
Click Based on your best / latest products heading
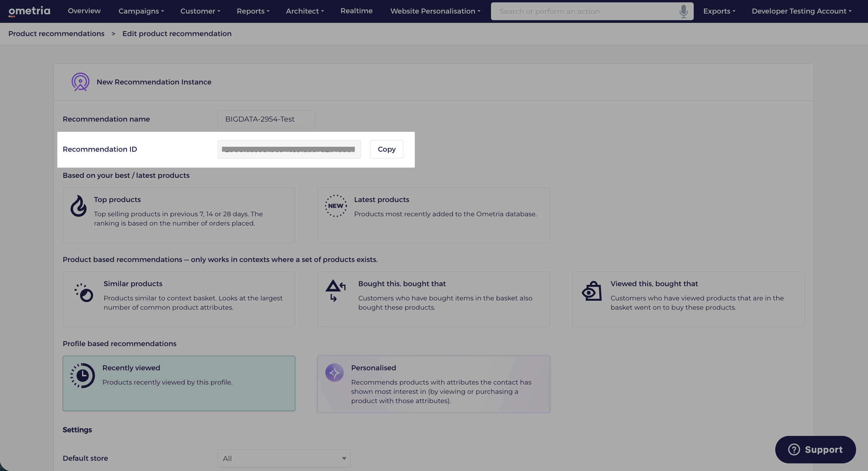pyautogui.click(x=126, y=176)
